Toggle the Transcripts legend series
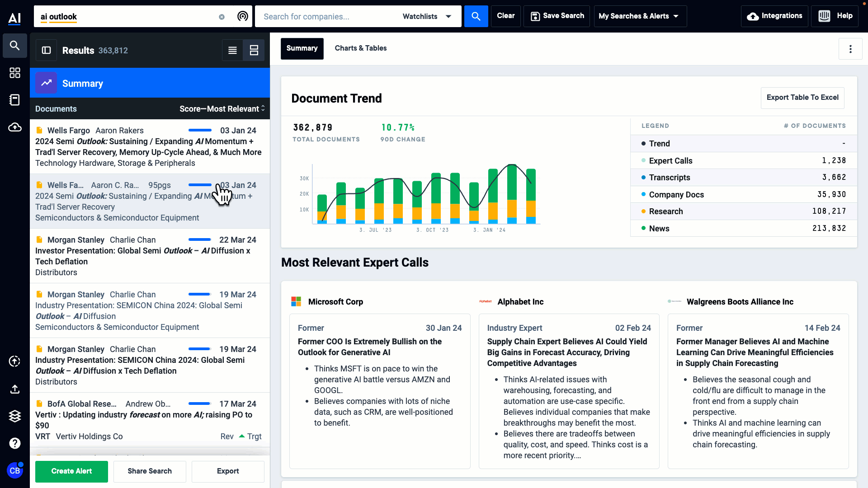The image size is (868, 488). coord(744,178)
